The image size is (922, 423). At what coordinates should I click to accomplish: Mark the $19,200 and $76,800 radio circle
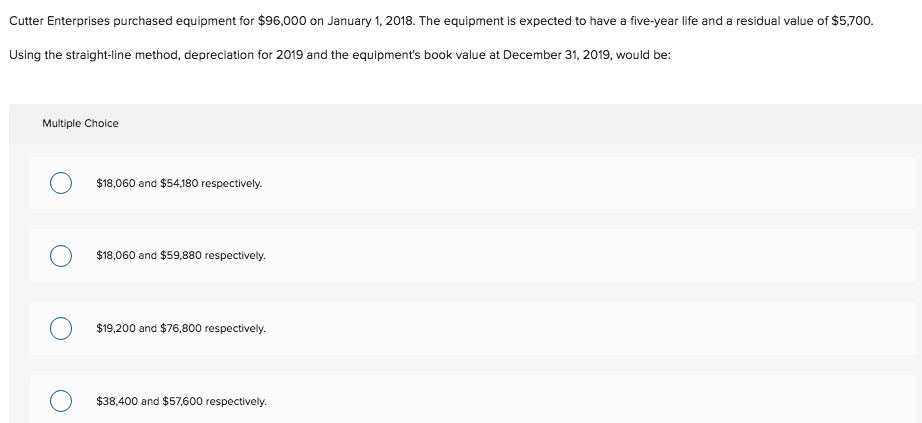pyautogui.click(x=61, y=328)
